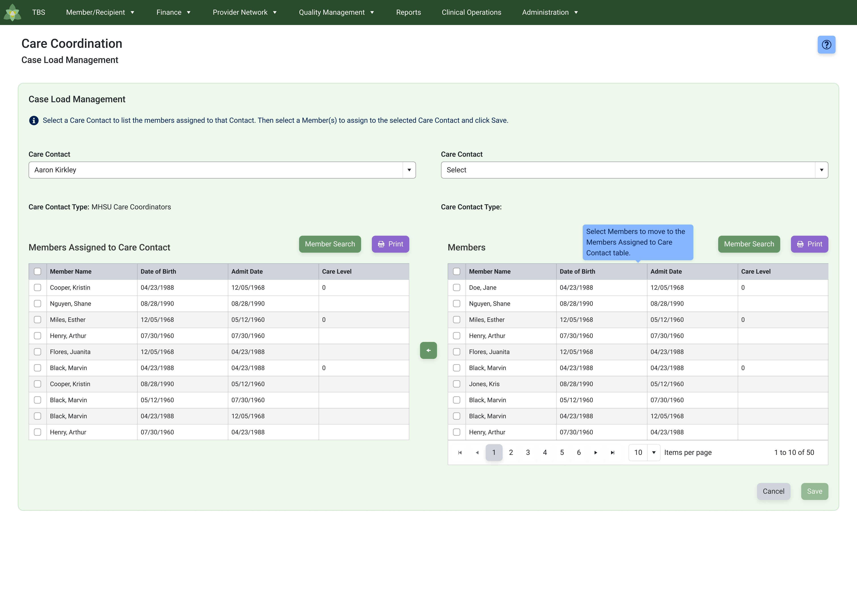Expand the Administration menu
Screen dimensions: 857x616
click(550, 12)
